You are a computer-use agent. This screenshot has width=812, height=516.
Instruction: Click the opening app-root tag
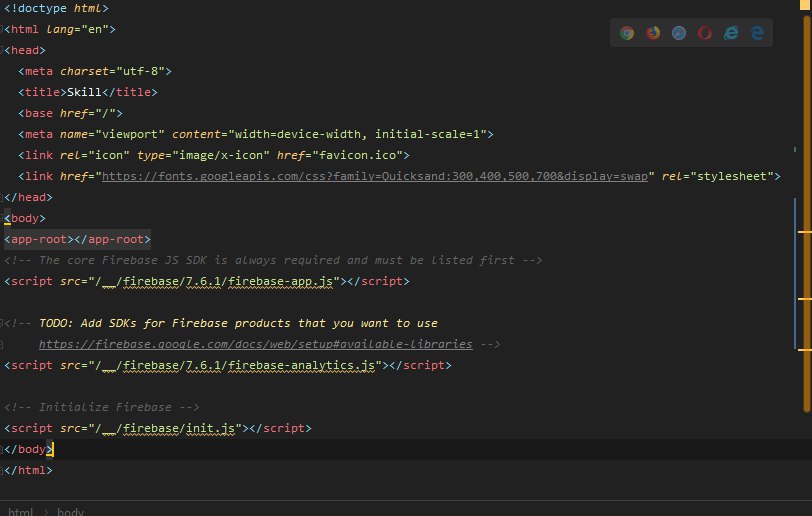click(39, 239)
